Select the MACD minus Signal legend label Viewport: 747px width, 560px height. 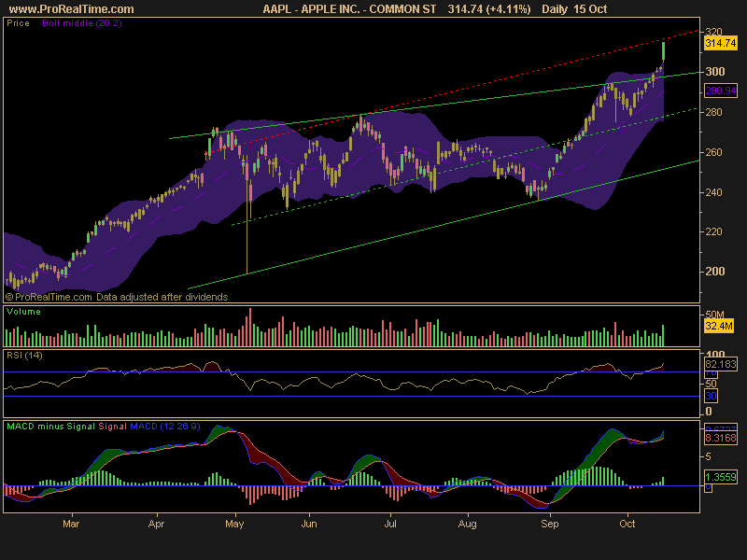point(50,427)
